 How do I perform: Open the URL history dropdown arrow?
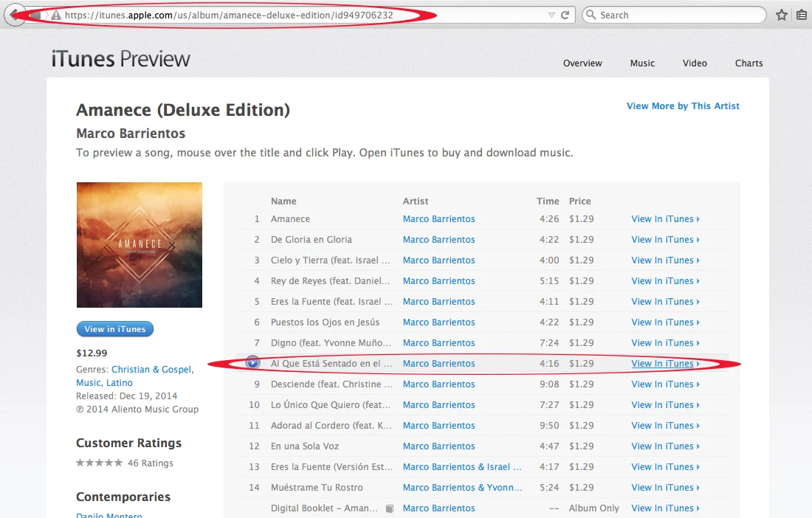click(551, 15)
